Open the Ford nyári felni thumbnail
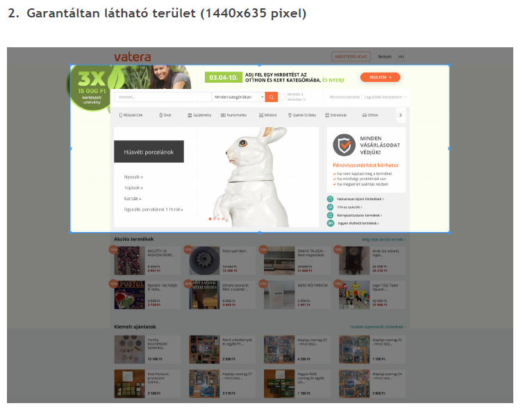Screen dimensions: 532x417 click(204, 261)
